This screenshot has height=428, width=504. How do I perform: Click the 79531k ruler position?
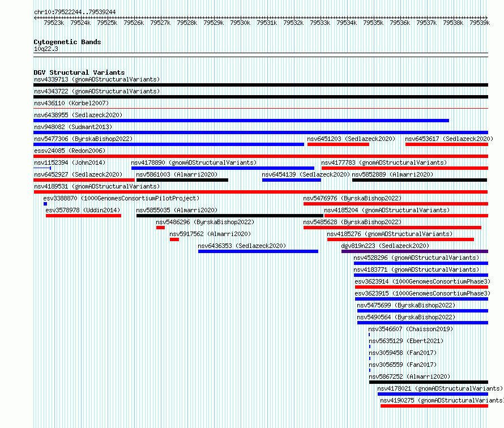pos(267,23)
